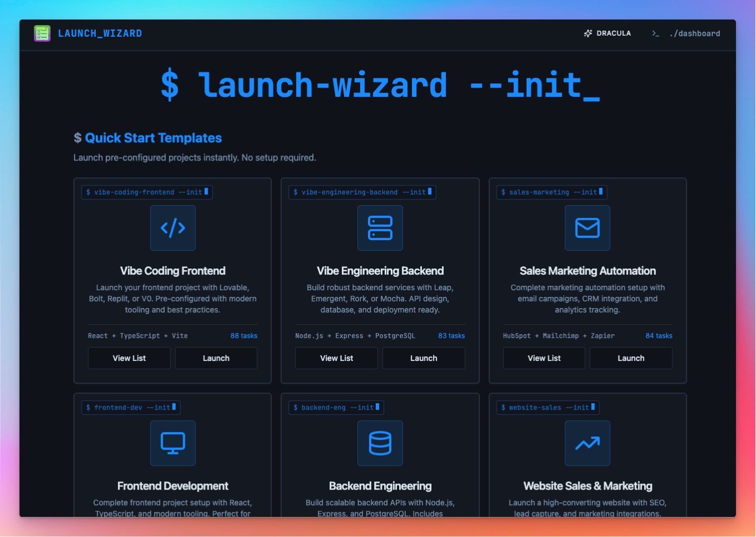
Task: Click the 84 tasks count link
Action: pos(659,336)
